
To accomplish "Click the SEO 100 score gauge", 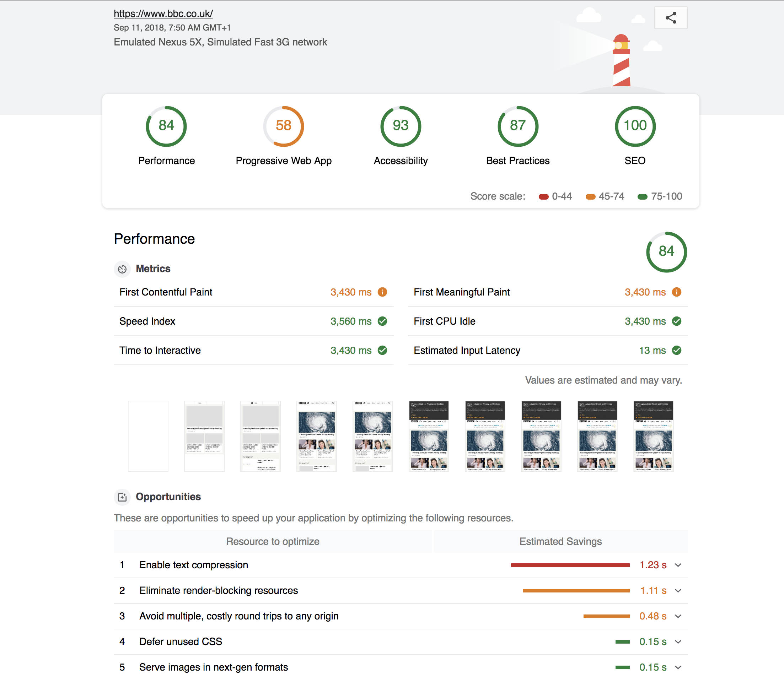I will [635, 126].
